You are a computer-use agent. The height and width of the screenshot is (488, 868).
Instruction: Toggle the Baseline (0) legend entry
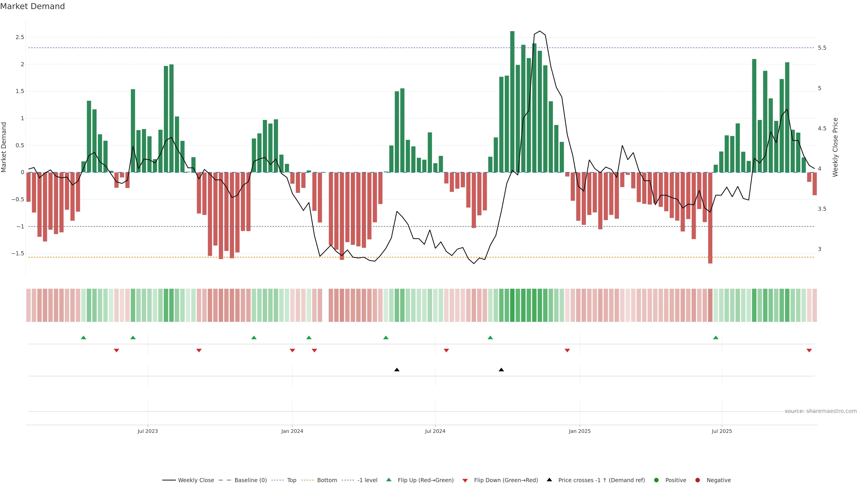pyautogui.click(x=250, y=480)
